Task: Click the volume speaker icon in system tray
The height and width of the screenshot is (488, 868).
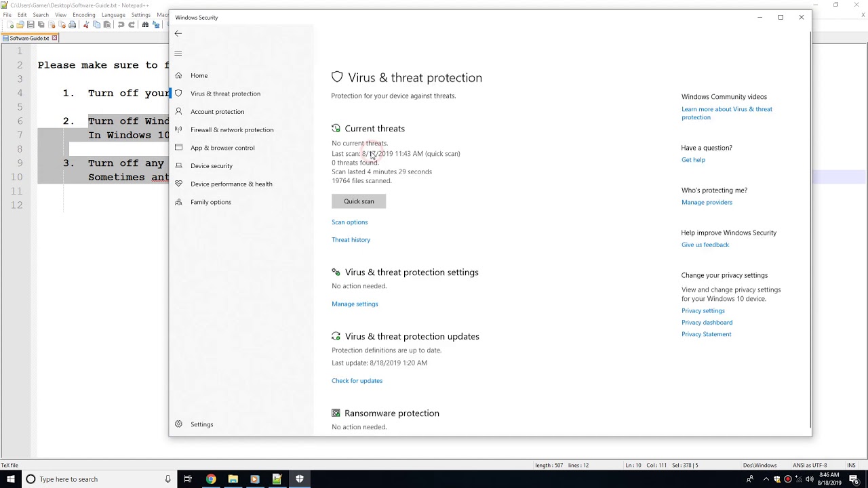Action: click(809, 479)
